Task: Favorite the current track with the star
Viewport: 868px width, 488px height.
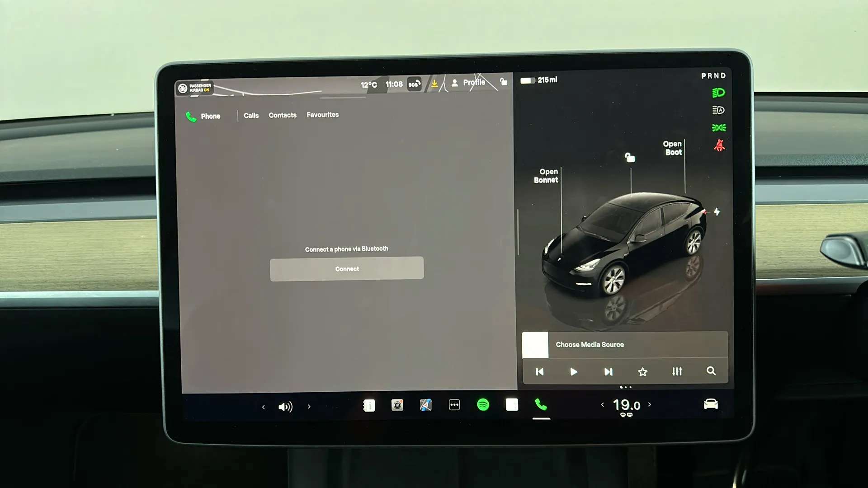Action: pyautogui.click(x=642, y=371)
